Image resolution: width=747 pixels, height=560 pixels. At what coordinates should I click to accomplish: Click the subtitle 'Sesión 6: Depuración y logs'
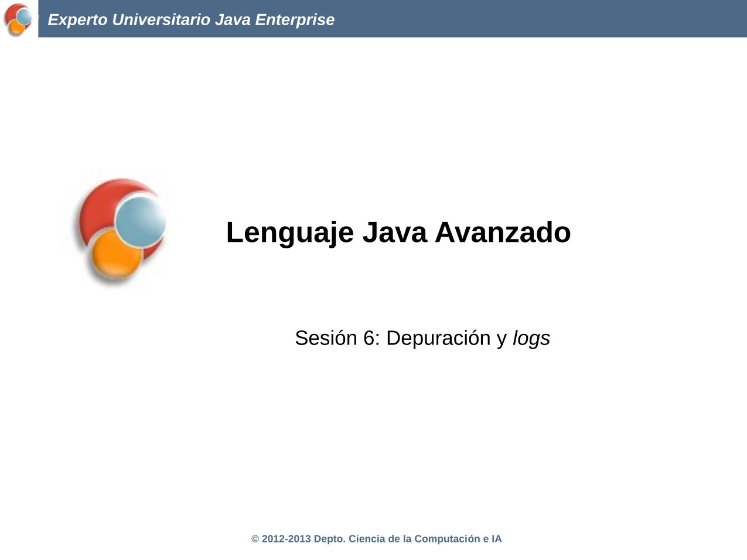click(x=422, y=338)
